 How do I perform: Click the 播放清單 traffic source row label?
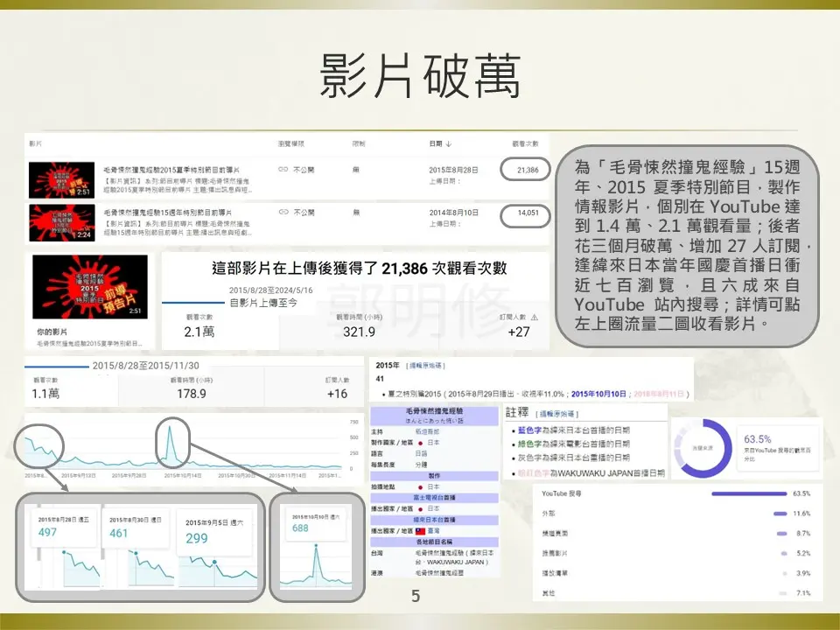click(x=554, y=573)
